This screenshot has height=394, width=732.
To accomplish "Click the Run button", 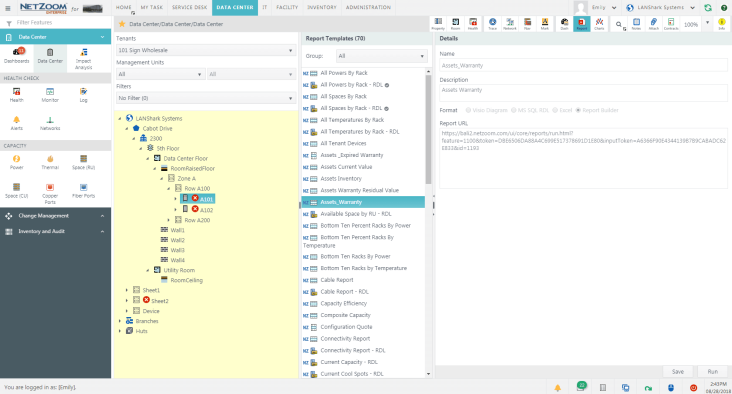I will [712, 372].
